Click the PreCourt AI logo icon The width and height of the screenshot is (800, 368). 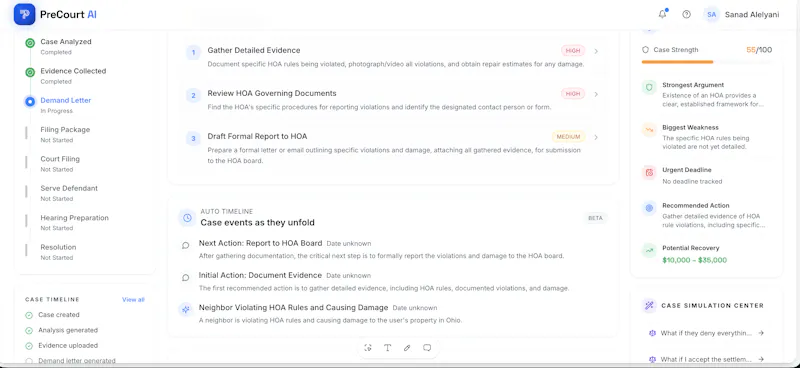click(x=24, y=14)
